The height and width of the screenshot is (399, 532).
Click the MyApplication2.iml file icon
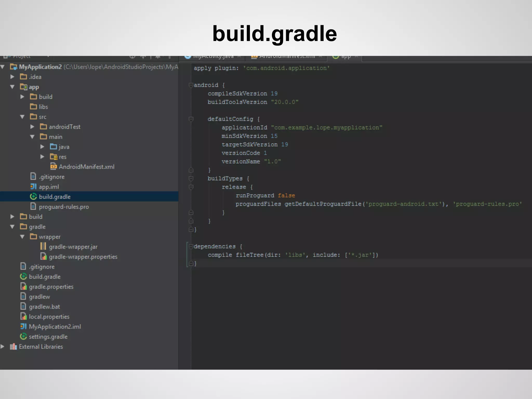23,326
